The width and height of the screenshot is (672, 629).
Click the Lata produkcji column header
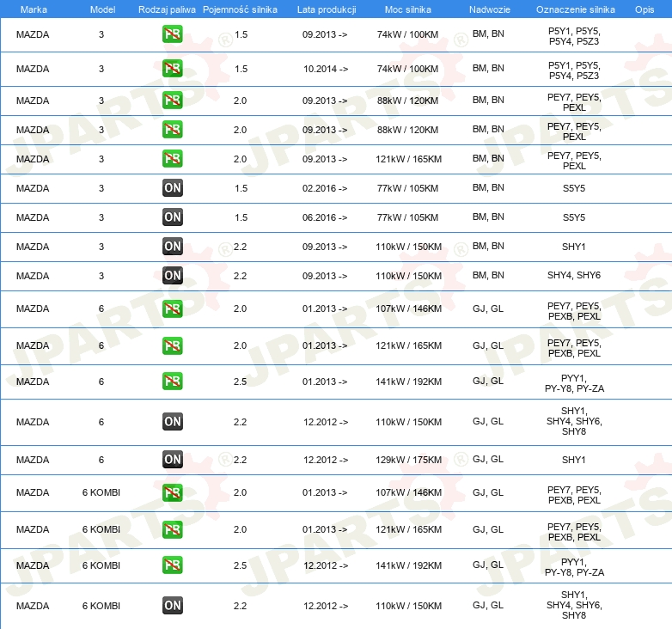tap(327, 9)
